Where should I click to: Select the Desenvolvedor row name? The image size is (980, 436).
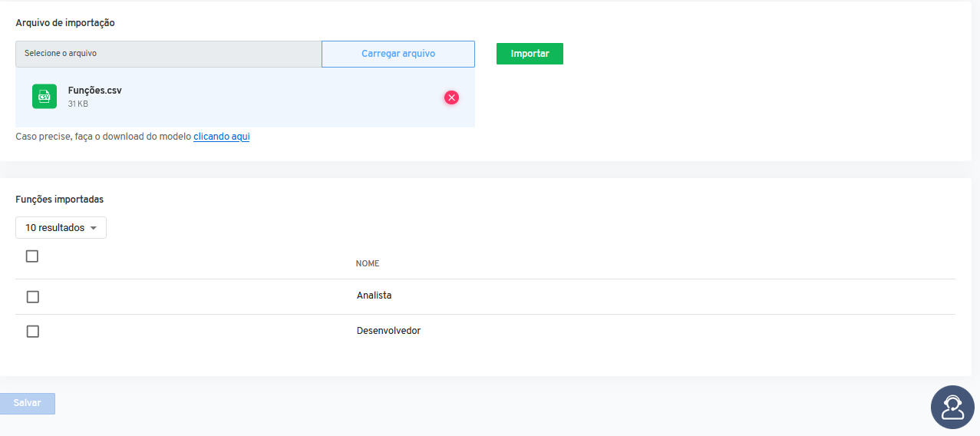click(x=389, y=331)
